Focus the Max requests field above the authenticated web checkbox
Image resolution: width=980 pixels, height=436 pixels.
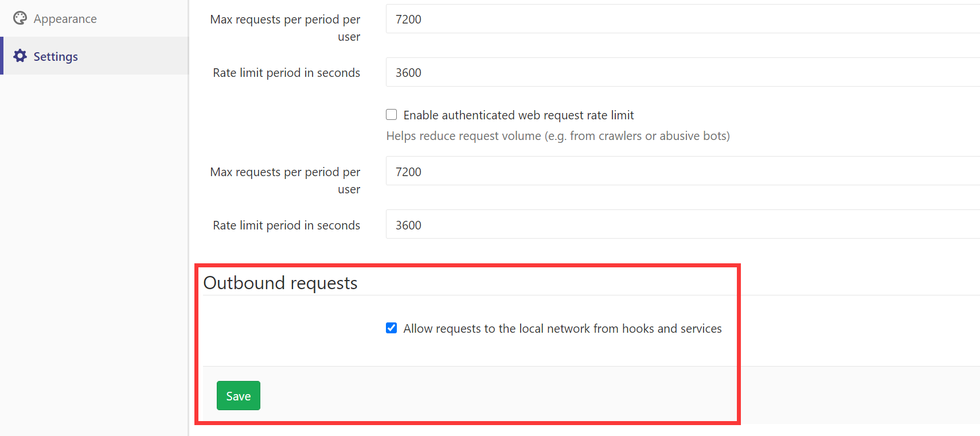683,19
